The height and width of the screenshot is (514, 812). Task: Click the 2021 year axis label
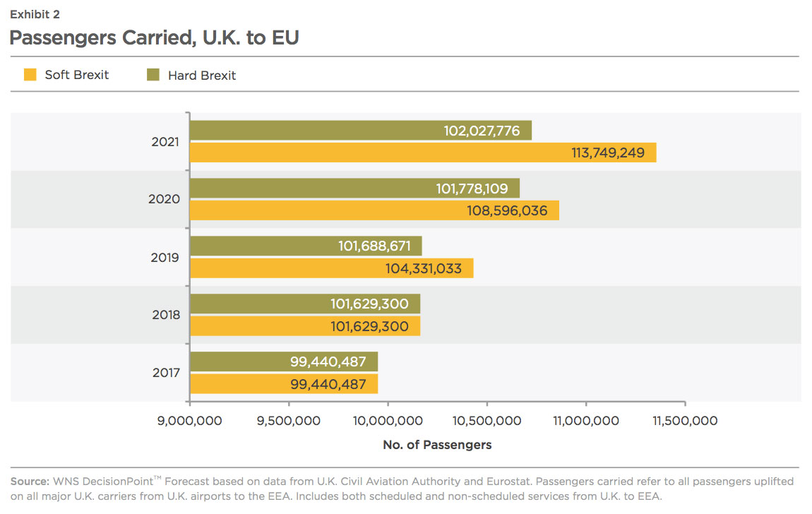(x=165, y=142)
